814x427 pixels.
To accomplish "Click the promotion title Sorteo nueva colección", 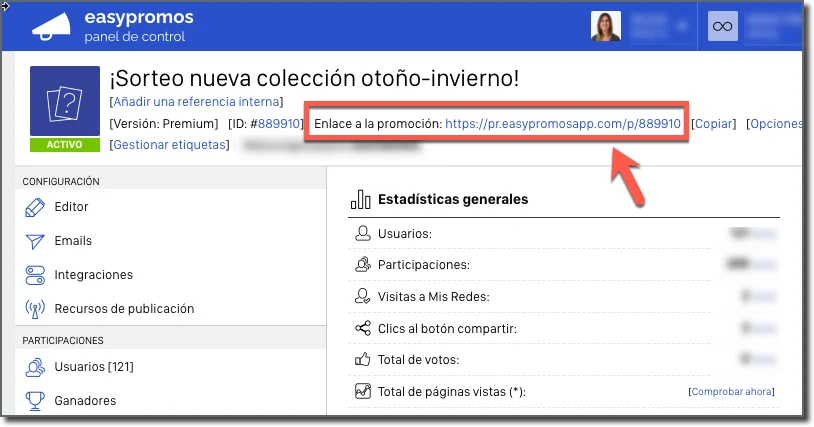I will click(x=314, y=78).
